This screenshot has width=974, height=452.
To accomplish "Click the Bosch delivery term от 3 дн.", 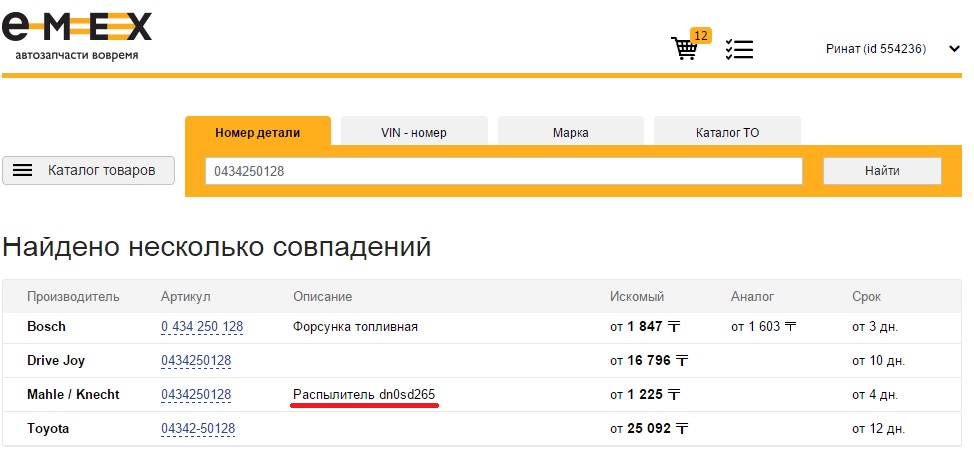I will 875,327.
